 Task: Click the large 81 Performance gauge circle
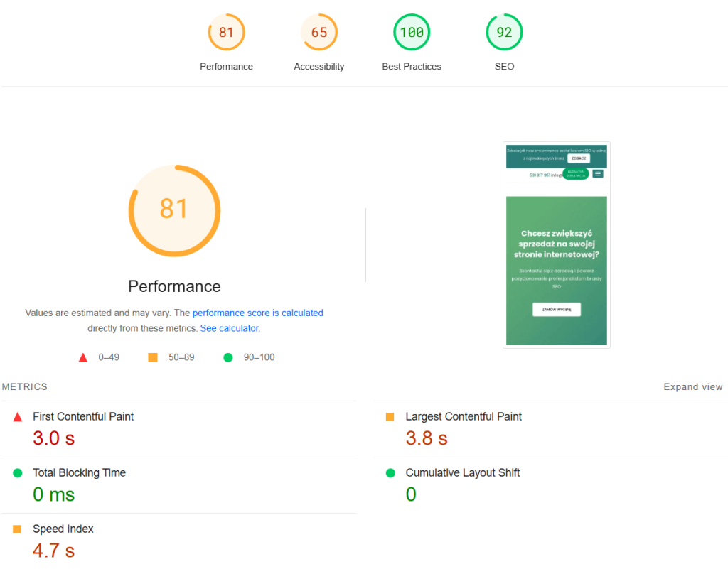174,210
